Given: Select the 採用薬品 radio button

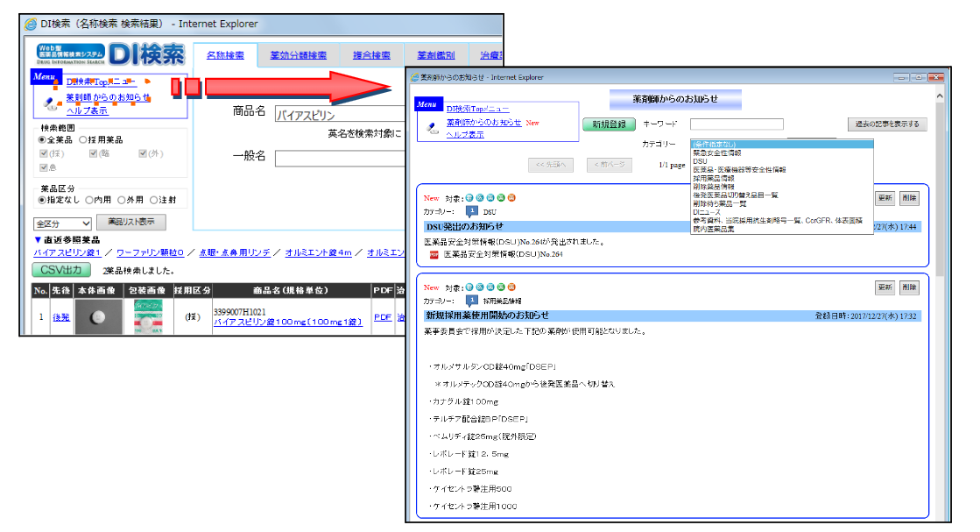Looking at the screenshot, I should 83,139.
